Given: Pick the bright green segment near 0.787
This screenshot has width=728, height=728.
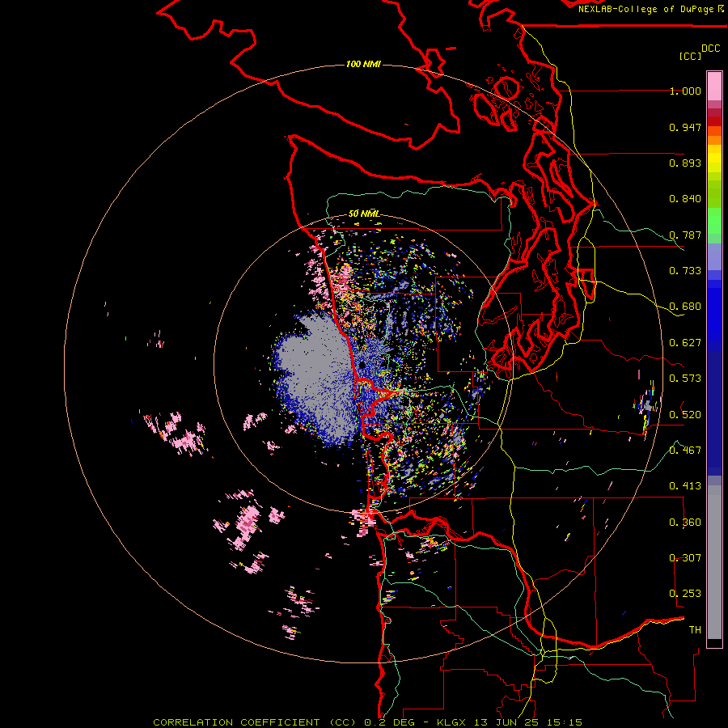Looking at the screenshot, I should pos(714,221).
